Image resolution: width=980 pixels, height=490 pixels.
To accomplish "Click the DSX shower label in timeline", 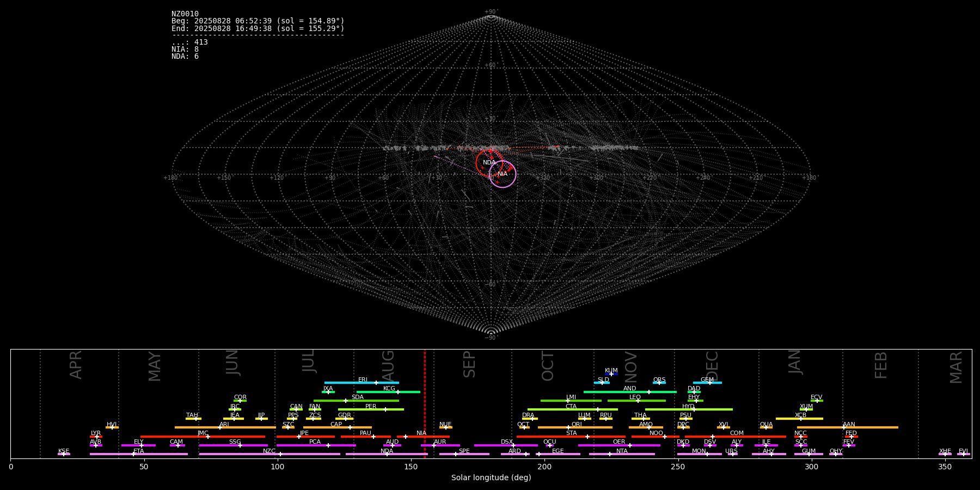I will point(507,442).
